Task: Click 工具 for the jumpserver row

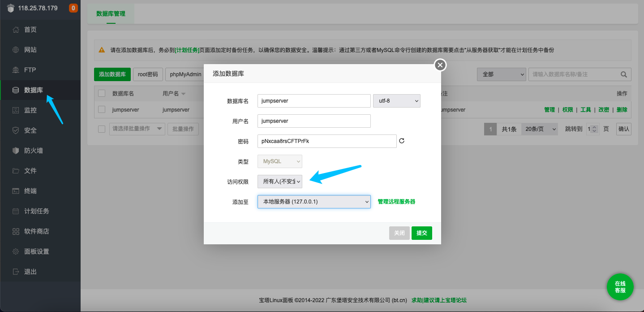Action: (586, 109)
